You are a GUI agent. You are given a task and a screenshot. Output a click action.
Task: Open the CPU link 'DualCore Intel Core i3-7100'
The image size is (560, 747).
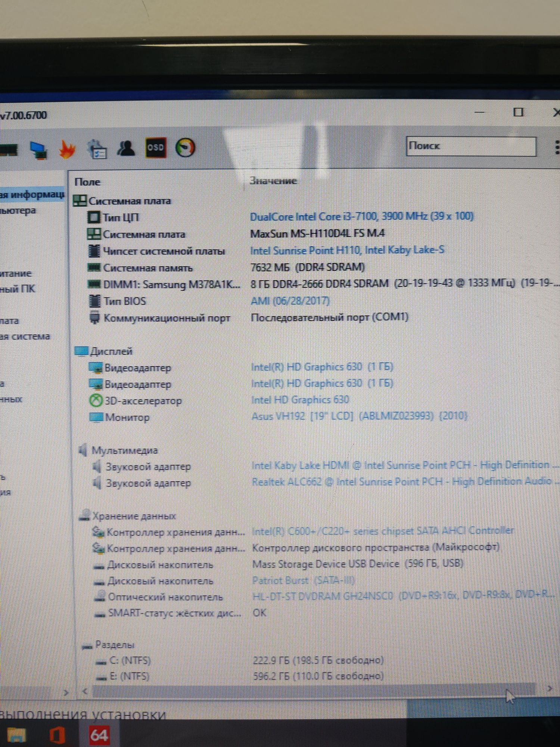pos(361,216)
